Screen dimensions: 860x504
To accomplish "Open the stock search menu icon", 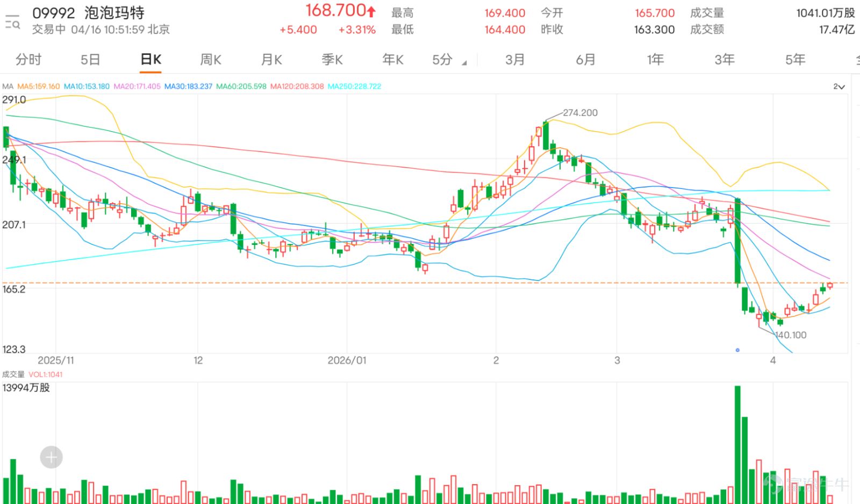I will (x=12, y=21).
